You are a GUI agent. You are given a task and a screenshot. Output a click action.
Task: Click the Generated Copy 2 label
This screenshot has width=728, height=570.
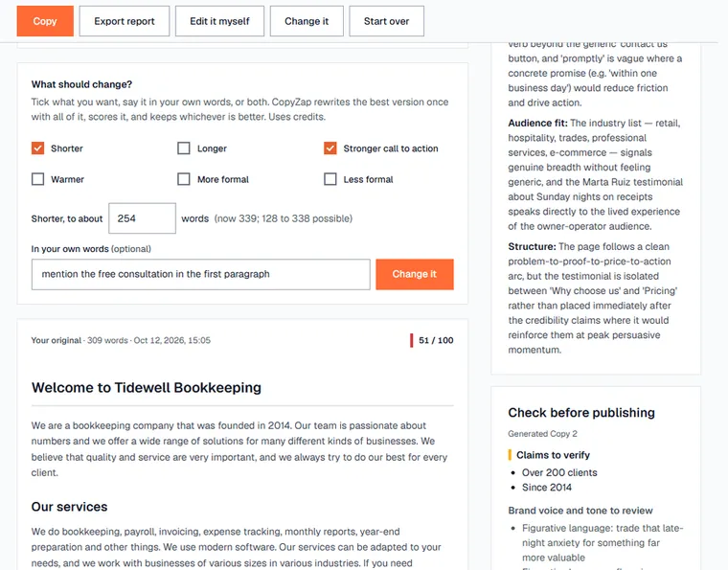tap(542, 434)
